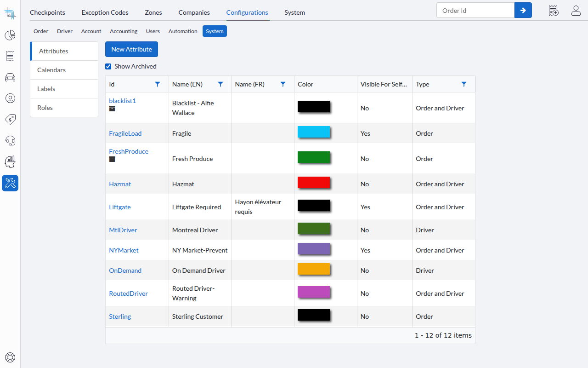Select the Order configuration sub-tab
The image size is (588, 368).
pyautogui.click(x=41, y=31)
